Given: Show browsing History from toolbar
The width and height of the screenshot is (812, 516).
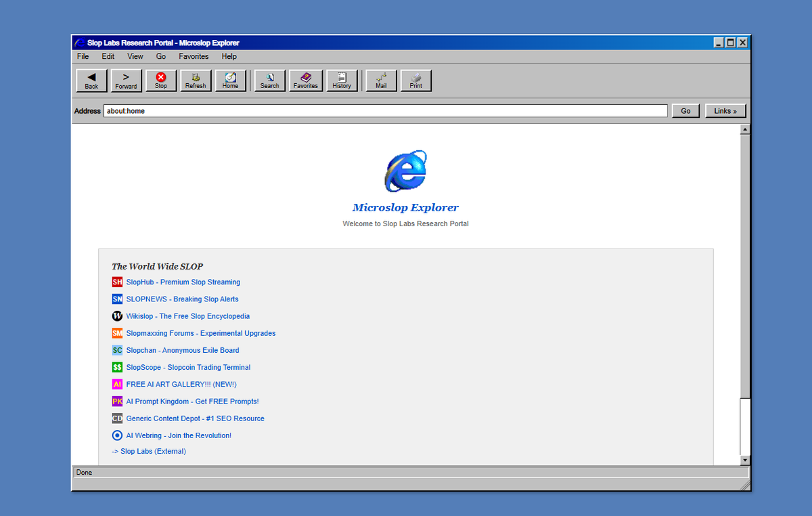Looking at the screenshot, I should coord(342,81).
